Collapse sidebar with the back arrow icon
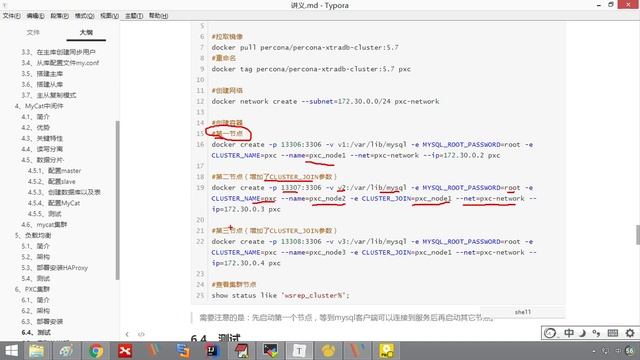Image resolution: width=640 pixels, height=360 pixels. coord(127,334)
